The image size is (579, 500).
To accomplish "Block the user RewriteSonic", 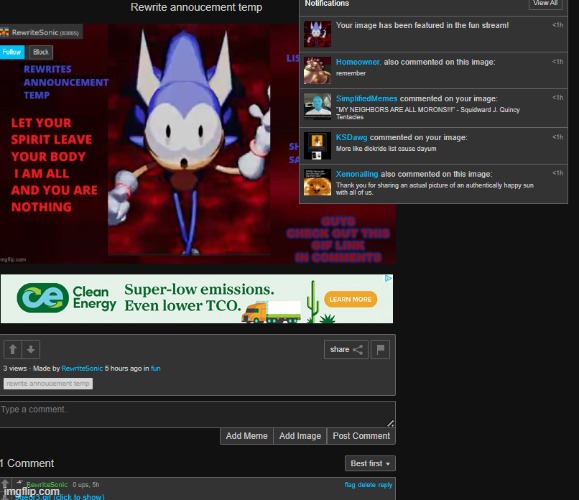I will [41, 52].
